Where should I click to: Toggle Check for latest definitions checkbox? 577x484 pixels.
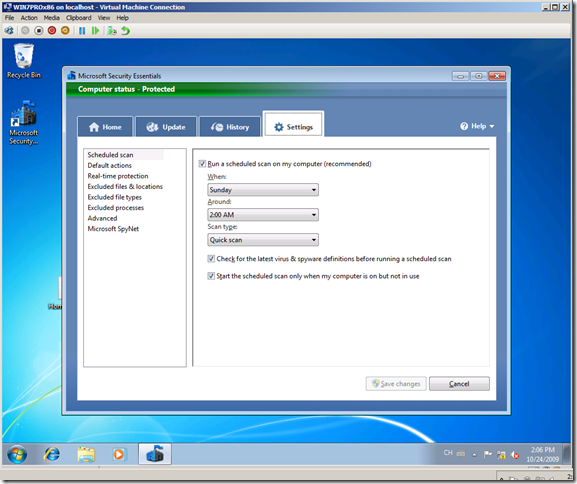[x=211, y=259]
